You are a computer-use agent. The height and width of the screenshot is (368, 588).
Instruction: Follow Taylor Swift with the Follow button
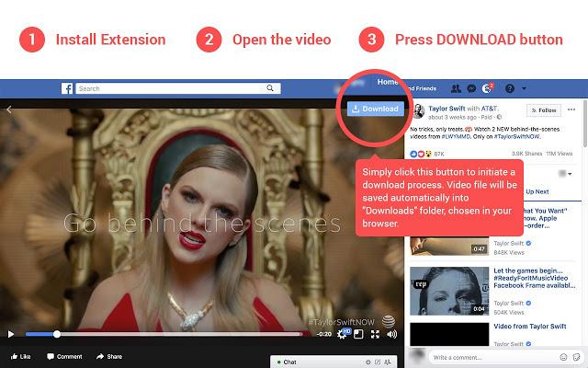[x=544, y=110]
